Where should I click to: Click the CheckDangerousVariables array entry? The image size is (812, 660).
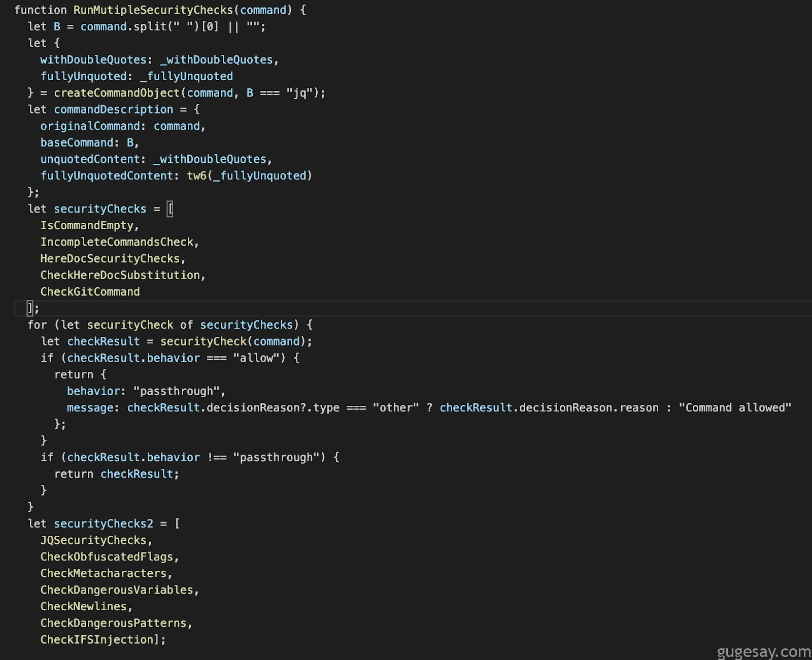pos(117,590)
